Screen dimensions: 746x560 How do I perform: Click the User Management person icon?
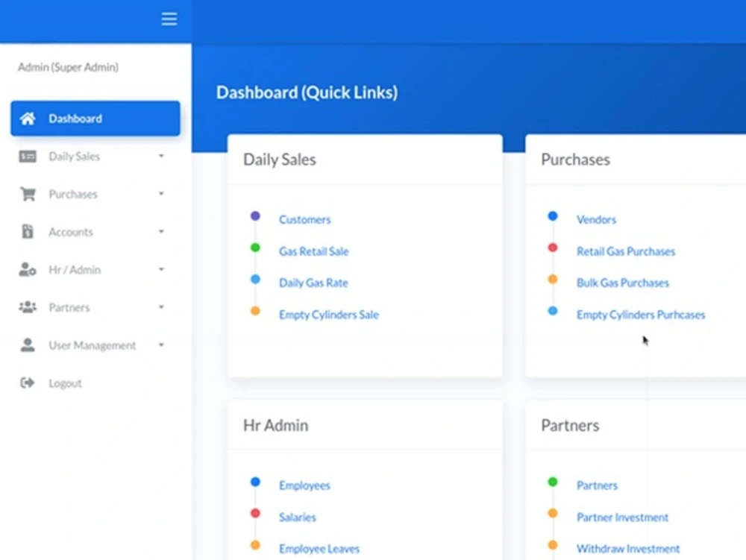click(28, 345)
